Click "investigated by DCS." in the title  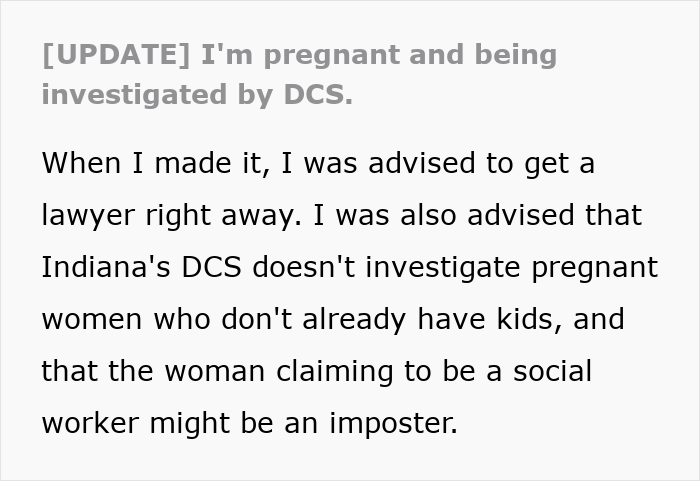pyautogui.click(x=198, y=95)
